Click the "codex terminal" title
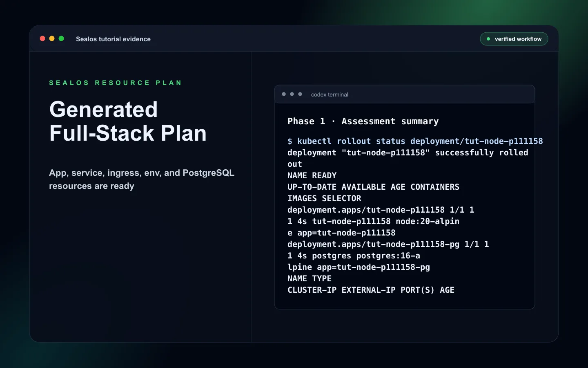Image resolution: width=588 pixels, height=368 pixels. coord(330,94)
